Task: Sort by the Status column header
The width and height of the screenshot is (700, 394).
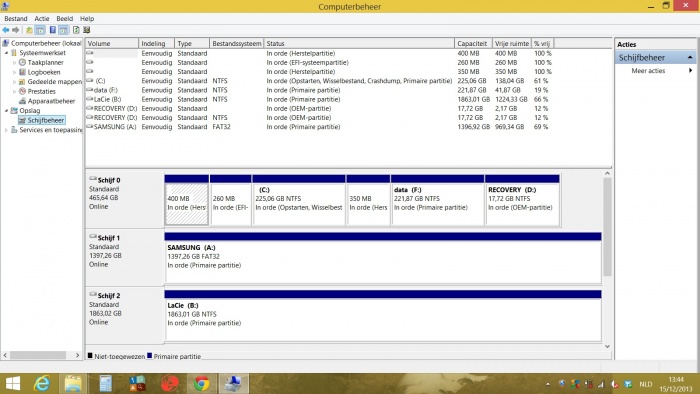Action: (x=359, y=43)
